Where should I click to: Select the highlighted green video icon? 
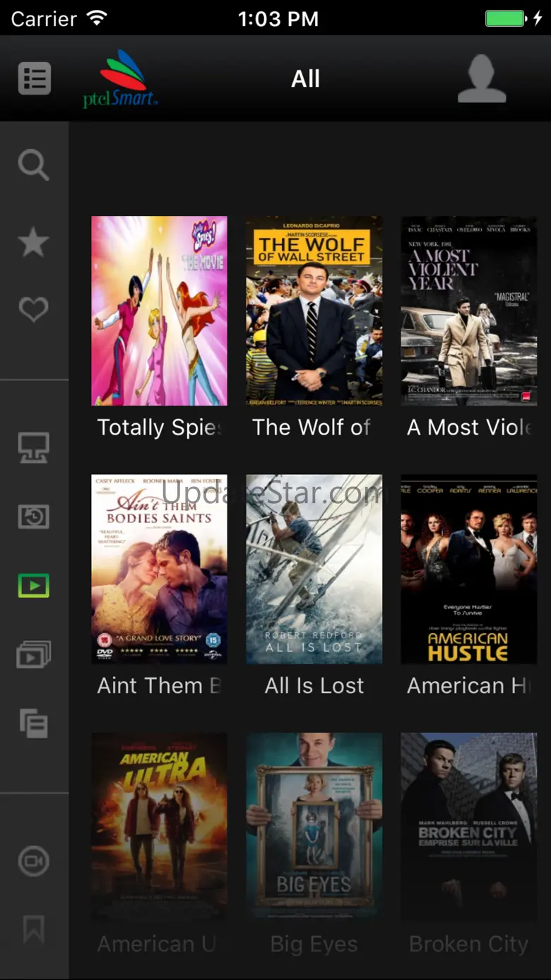34,585
